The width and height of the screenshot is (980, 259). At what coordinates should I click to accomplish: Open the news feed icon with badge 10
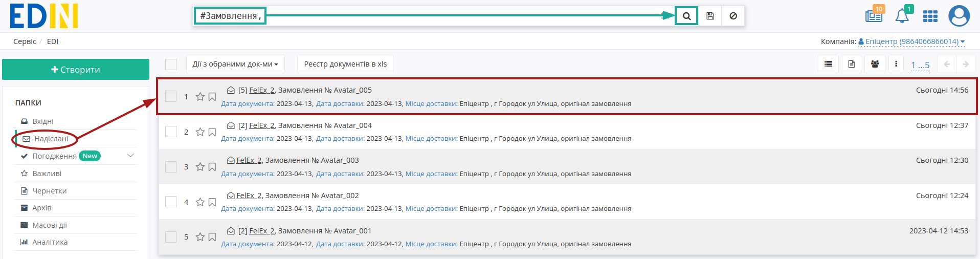(874, 15)
